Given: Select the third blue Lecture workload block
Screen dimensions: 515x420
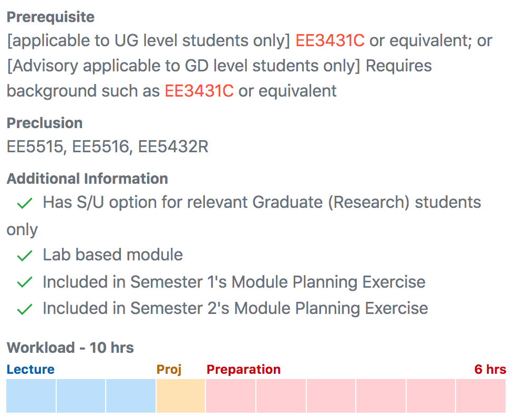Looking at the screenshot, I should [131, 395].
